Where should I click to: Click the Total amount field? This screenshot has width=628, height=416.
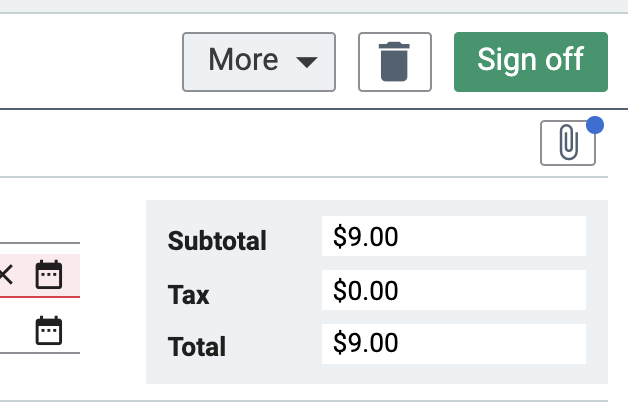pyautogui.click(x=453, y=344)
